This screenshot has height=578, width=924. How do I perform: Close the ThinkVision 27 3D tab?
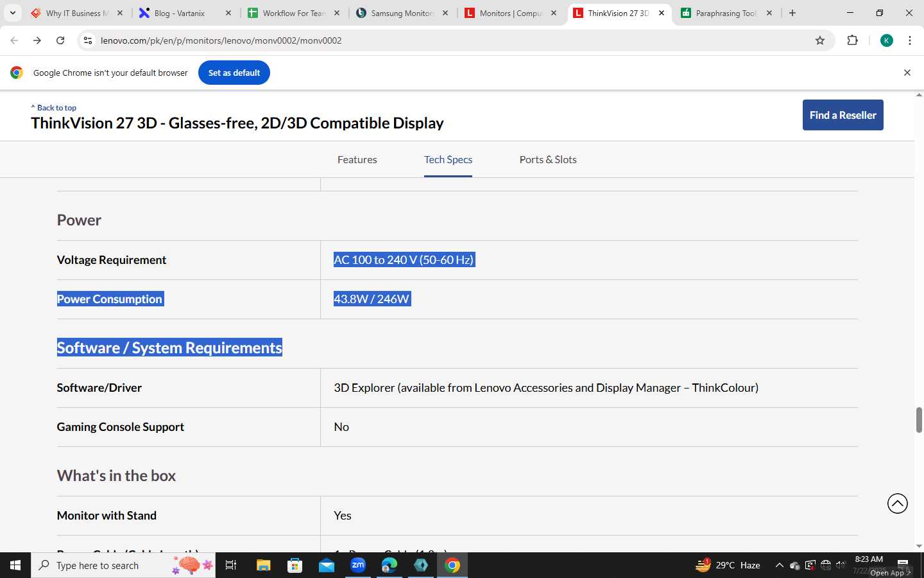coord(662,13)
